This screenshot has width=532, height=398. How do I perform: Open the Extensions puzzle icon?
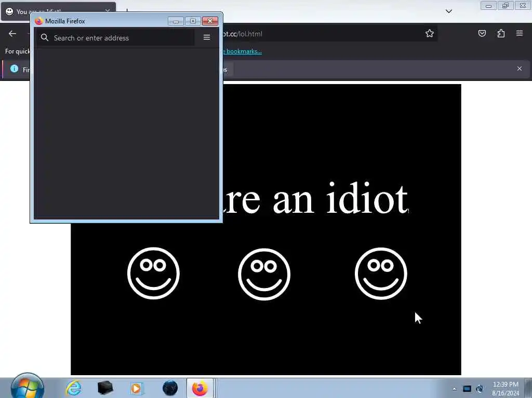(x=501, y=33)
